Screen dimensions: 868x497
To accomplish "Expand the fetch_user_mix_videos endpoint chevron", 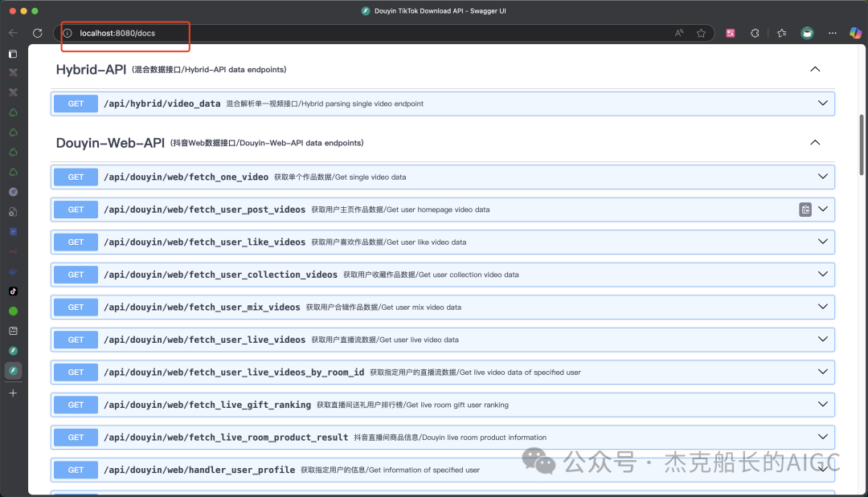I will pos(823,308).
